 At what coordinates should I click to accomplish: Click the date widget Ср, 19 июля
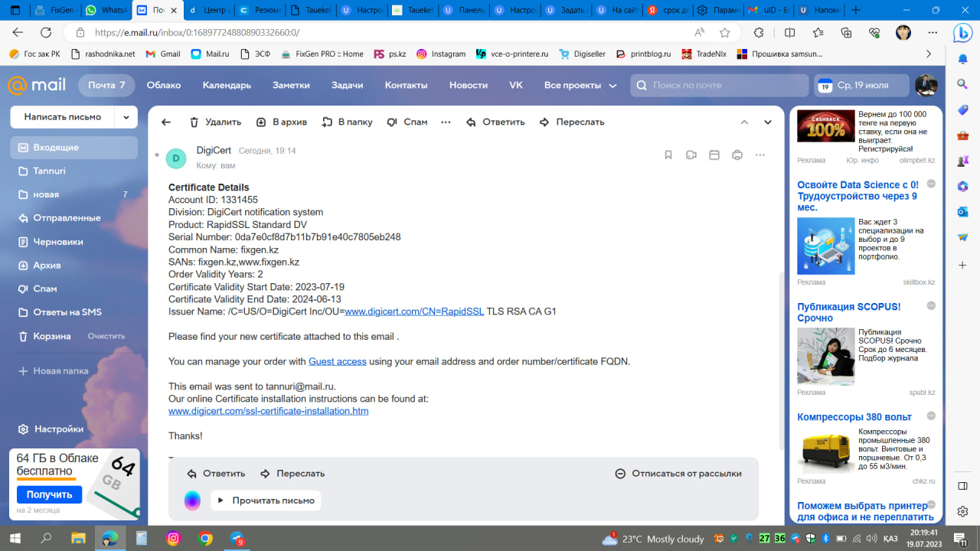(861, 86)
